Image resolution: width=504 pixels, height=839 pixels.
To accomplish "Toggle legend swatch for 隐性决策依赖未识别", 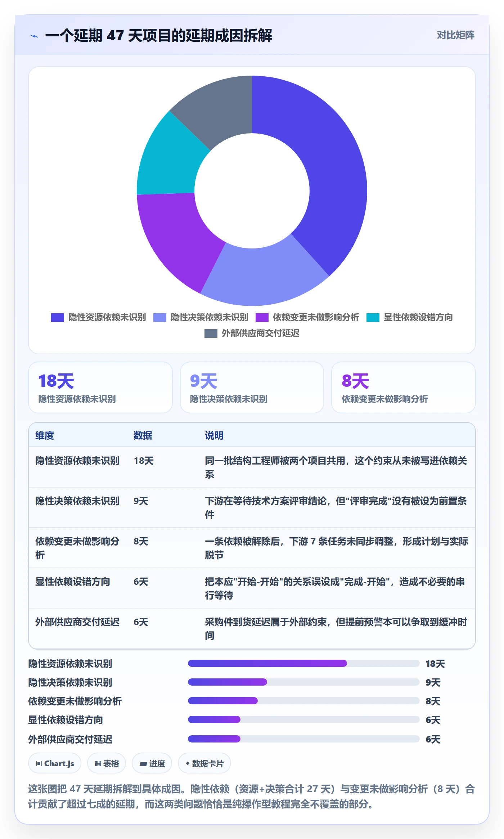I will [x=160, y=317].
